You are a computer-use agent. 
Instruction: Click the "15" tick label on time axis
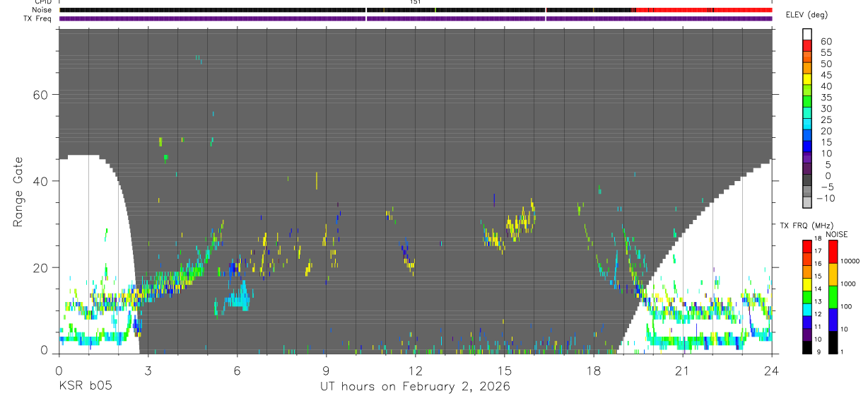click(505, 370)
